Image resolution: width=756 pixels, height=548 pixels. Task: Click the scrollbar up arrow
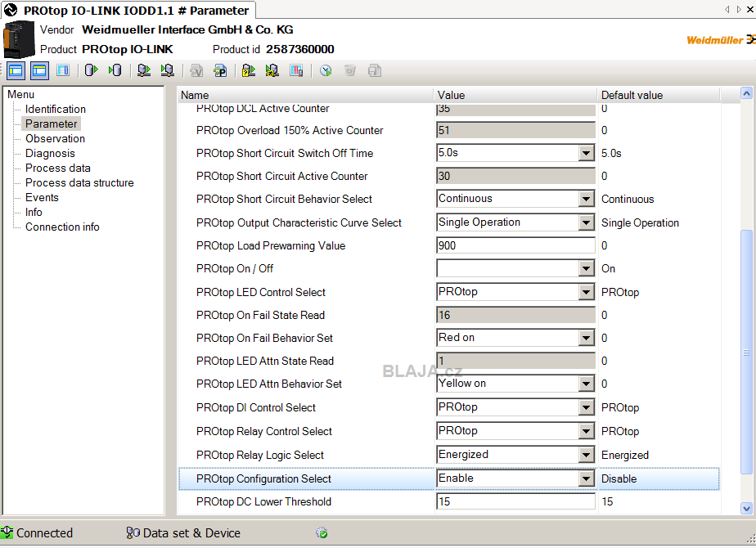(x=746, y=93)
